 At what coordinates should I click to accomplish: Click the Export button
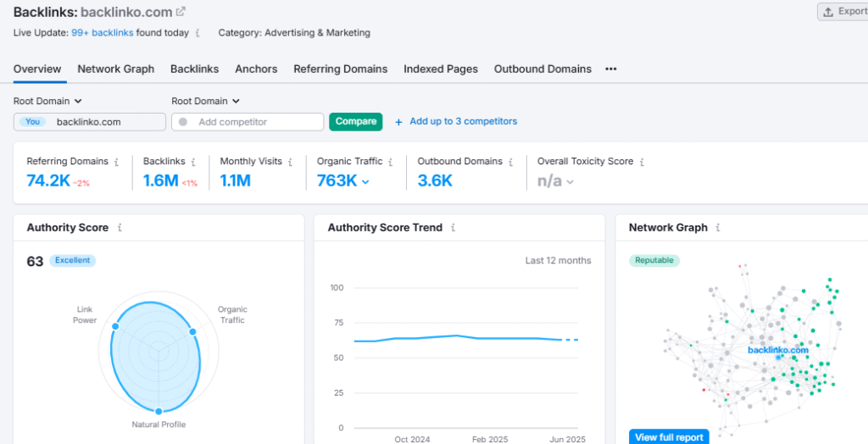click(843, 12)
